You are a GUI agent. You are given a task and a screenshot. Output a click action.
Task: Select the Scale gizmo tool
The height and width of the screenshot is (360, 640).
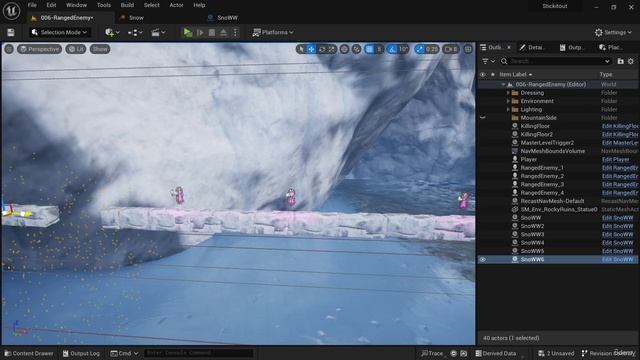click(x=332, y=49)
